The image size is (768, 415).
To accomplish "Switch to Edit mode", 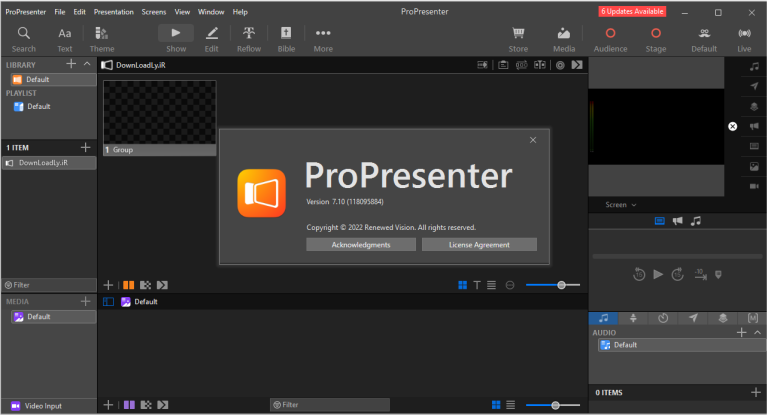I will click(x=212, y=40).
